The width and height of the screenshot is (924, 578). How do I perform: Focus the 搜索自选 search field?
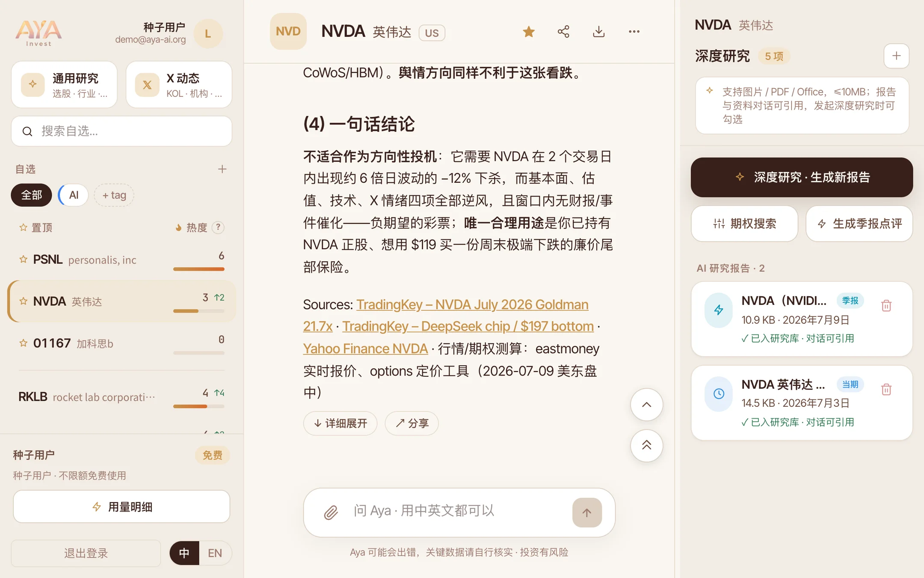121,131
